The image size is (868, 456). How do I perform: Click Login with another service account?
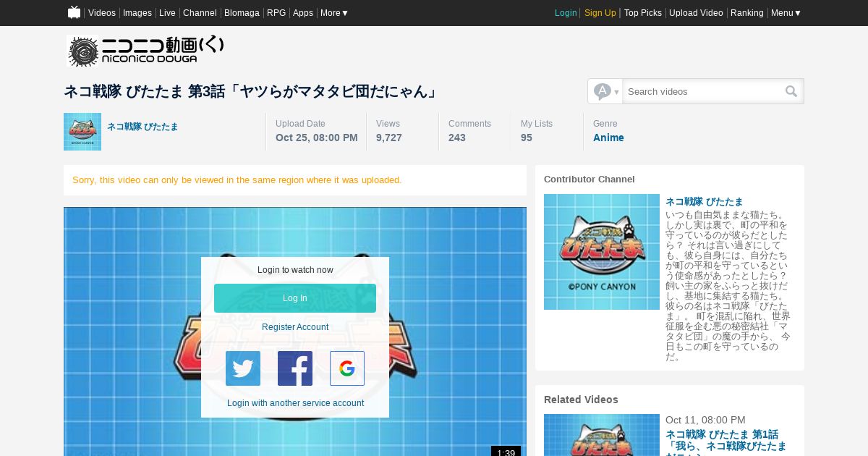295,403
